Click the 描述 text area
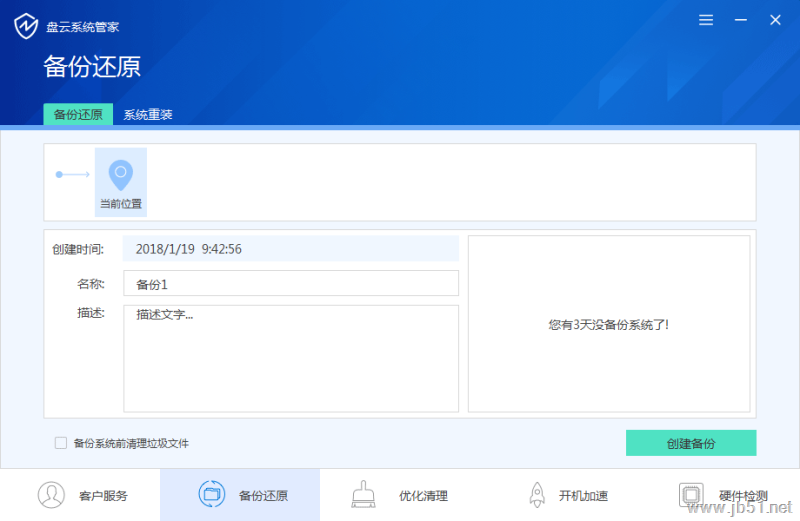Screen dimensions: 800x521 click(x=291, y=358)
